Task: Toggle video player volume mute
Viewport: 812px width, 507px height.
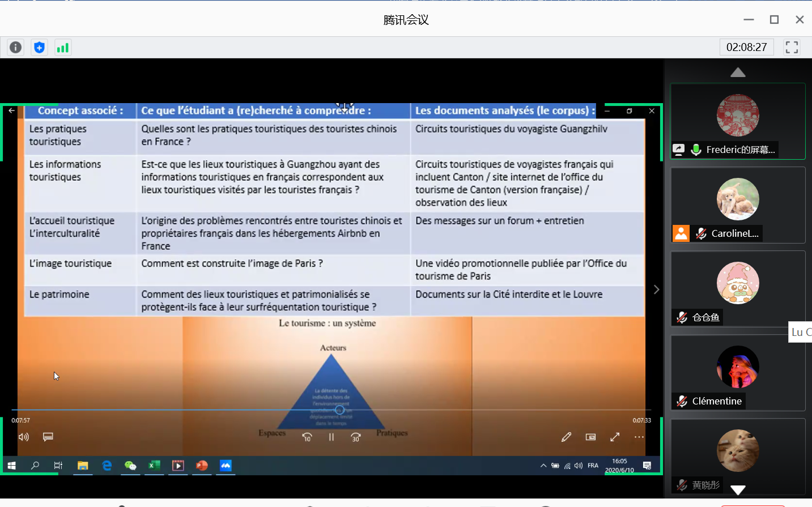Action: (24, 437)
